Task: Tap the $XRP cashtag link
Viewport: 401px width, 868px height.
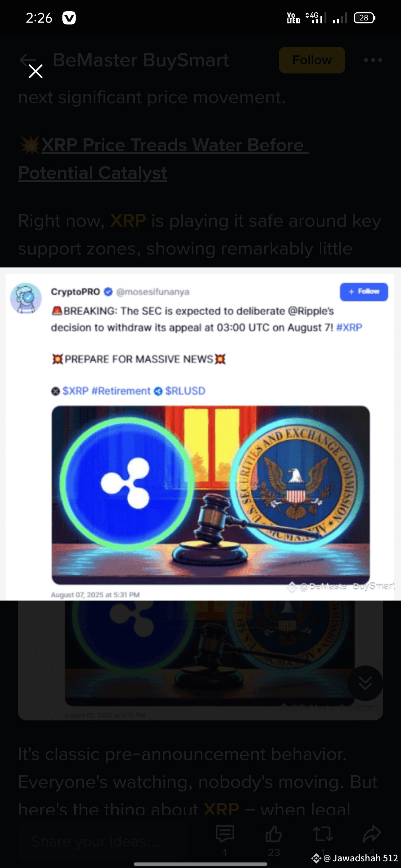Action: (75, 391)
